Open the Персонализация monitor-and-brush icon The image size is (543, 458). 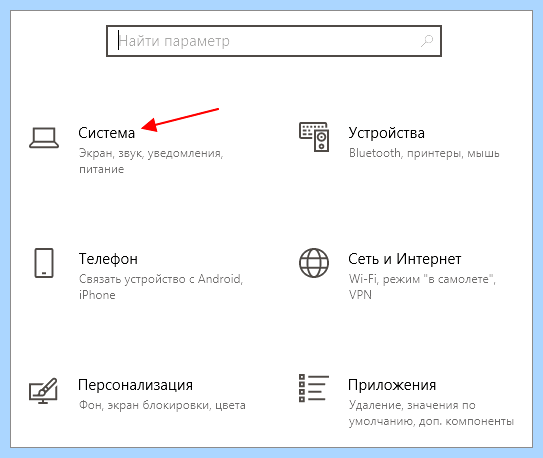[43, 390]
